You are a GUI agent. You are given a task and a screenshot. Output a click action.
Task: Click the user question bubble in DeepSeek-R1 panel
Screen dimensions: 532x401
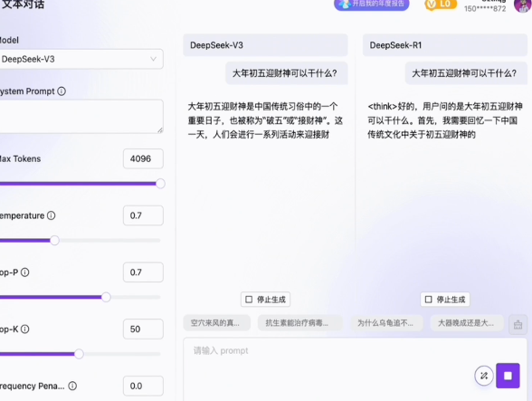tap(466, 73)
